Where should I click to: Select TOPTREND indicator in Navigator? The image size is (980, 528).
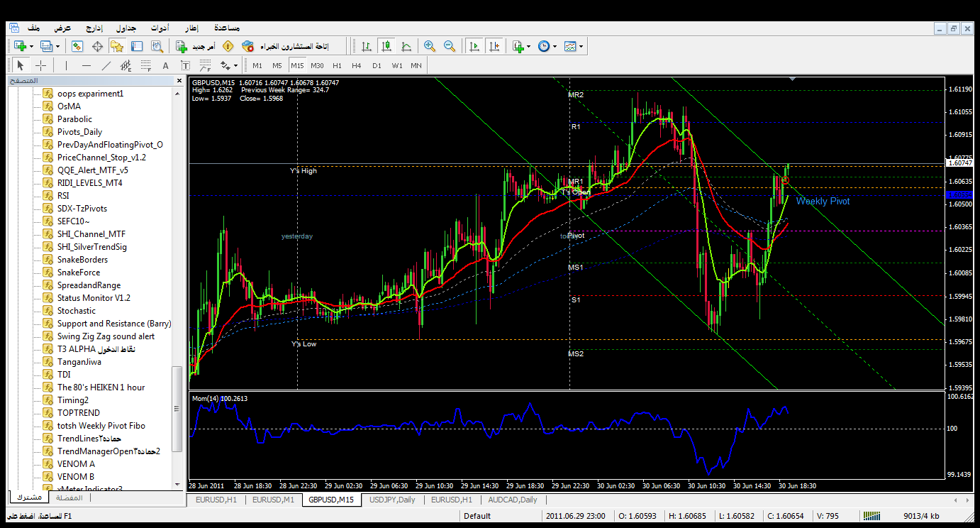point(79,412)
